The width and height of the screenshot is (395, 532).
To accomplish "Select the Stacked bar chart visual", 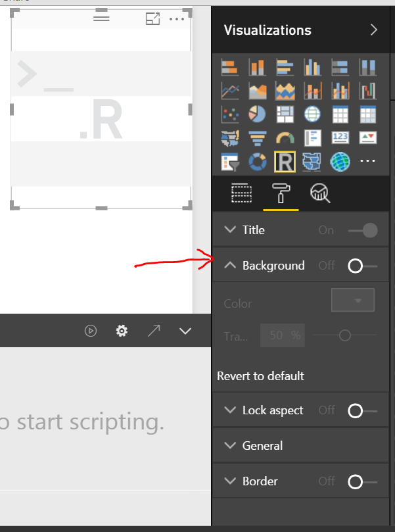I will (229, 67).
